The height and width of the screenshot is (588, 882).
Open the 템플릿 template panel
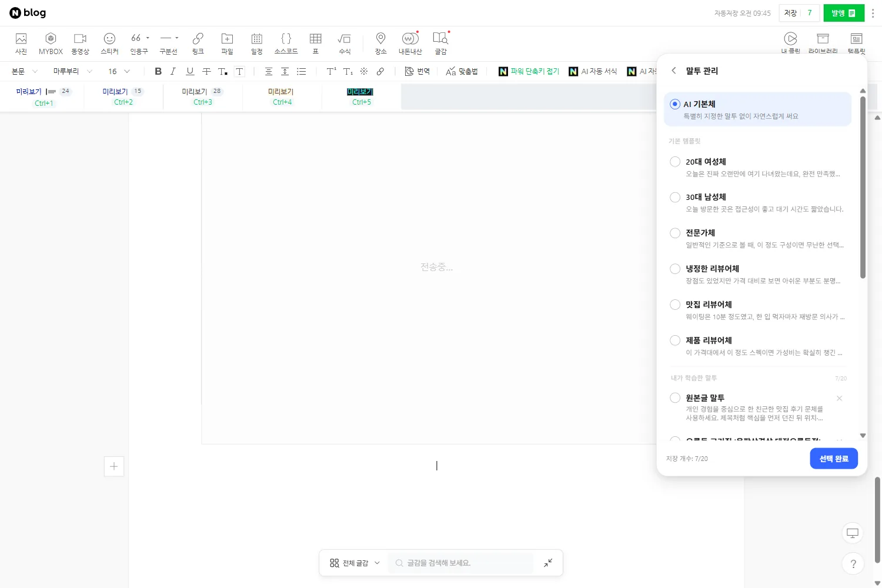coord(856,44)
